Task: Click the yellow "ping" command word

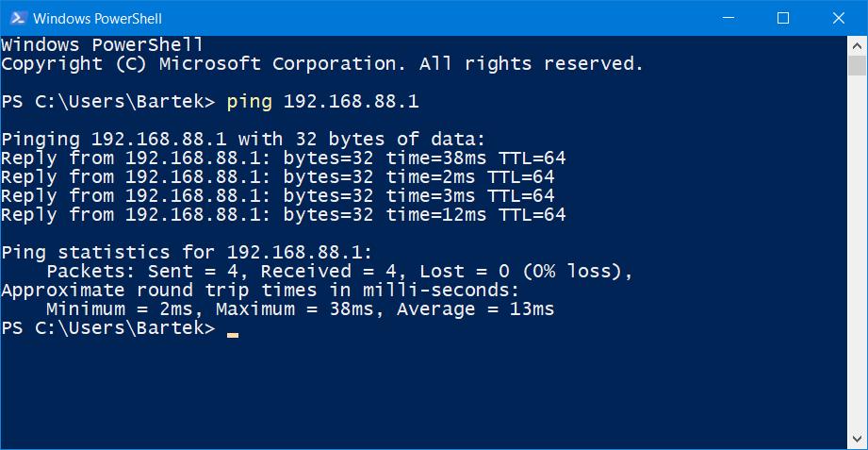Action: (250, 103)
